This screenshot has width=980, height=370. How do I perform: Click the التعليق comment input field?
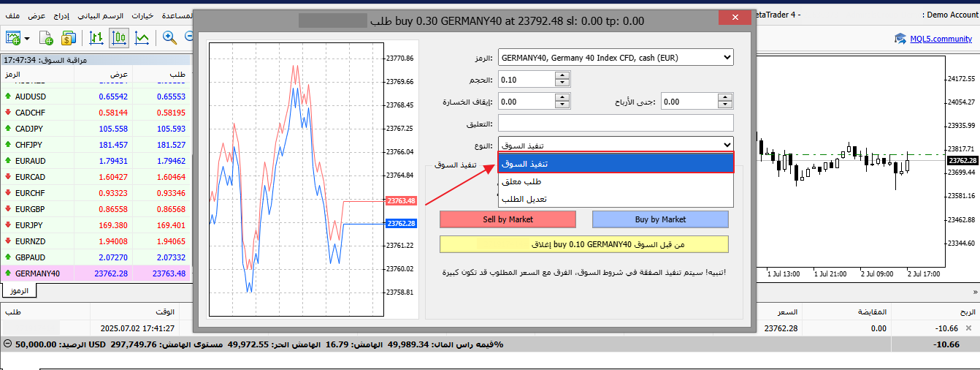(616, 123)
